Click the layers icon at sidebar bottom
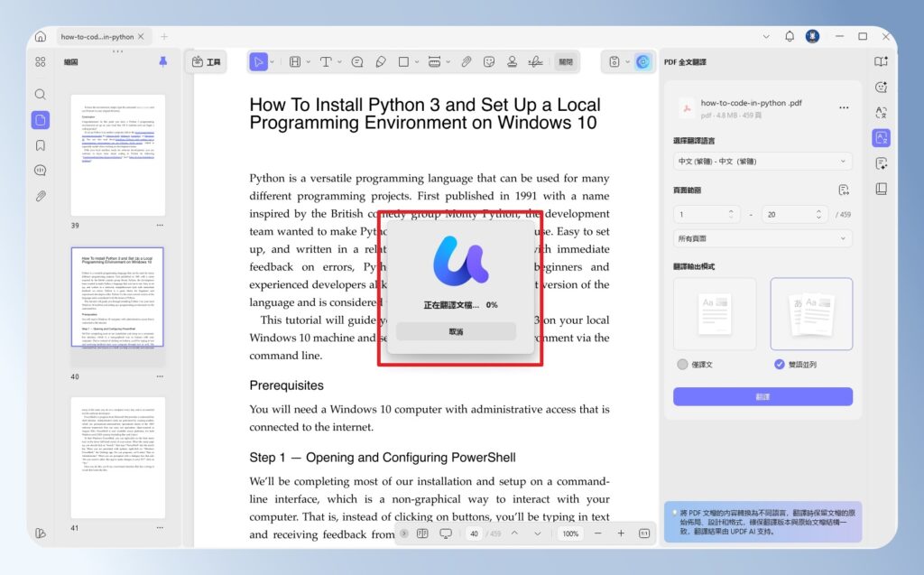 40,533
